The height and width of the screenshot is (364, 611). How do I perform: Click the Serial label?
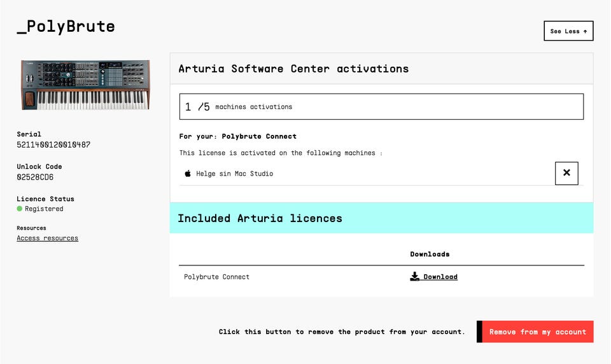click(29, 134)
